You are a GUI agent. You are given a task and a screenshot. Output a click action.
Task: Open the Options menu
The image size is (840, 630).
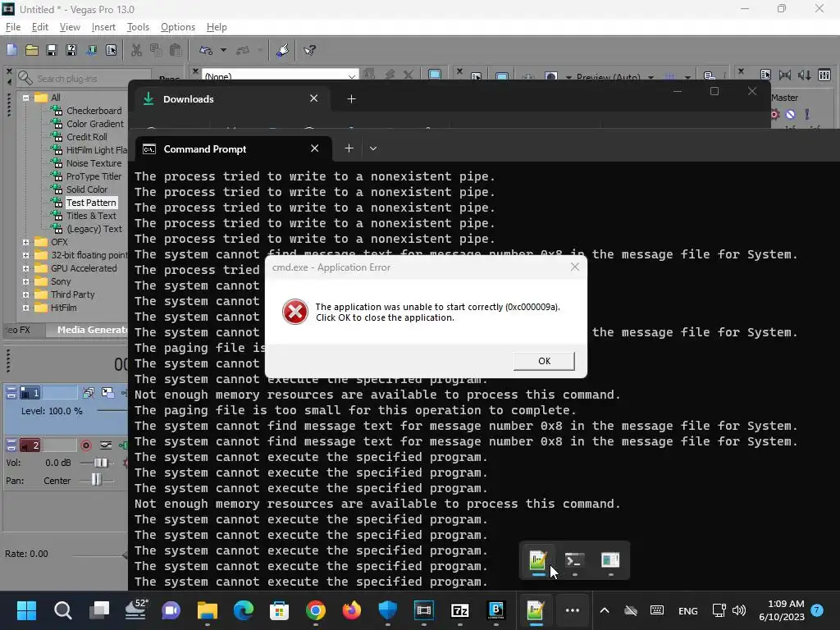(178, 27)
